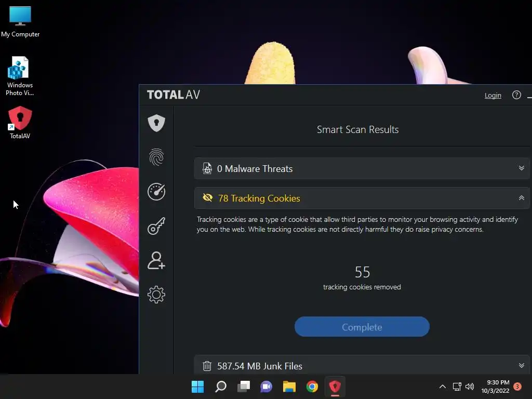Open the Windows Start menu
Image resolution: width=532 pixels, height=399 pixels.
tap(197, 387)
